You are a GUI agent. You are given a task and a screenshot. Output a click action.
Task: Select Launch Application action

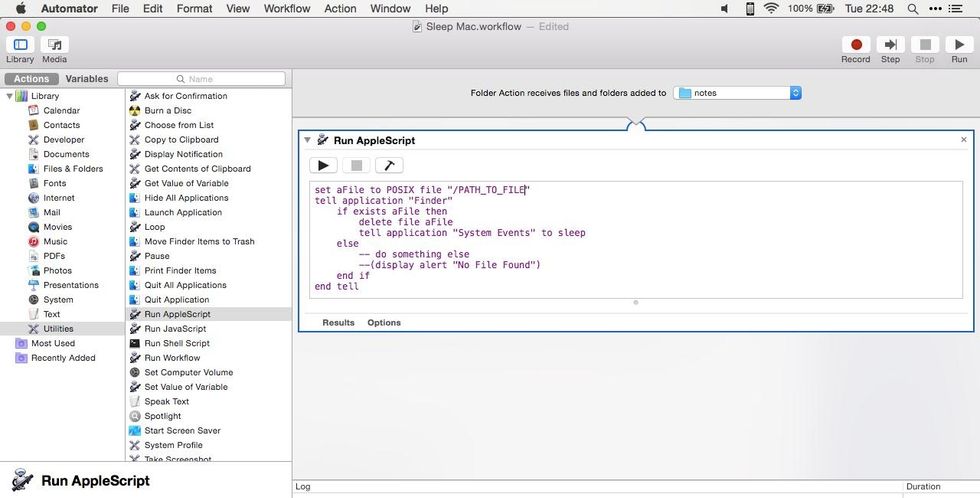tap(183, 212)
